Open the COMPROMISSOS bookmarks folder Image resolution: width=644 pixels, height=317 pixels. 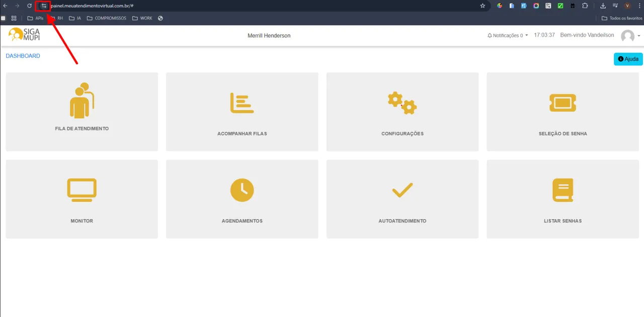coord(107,18)
